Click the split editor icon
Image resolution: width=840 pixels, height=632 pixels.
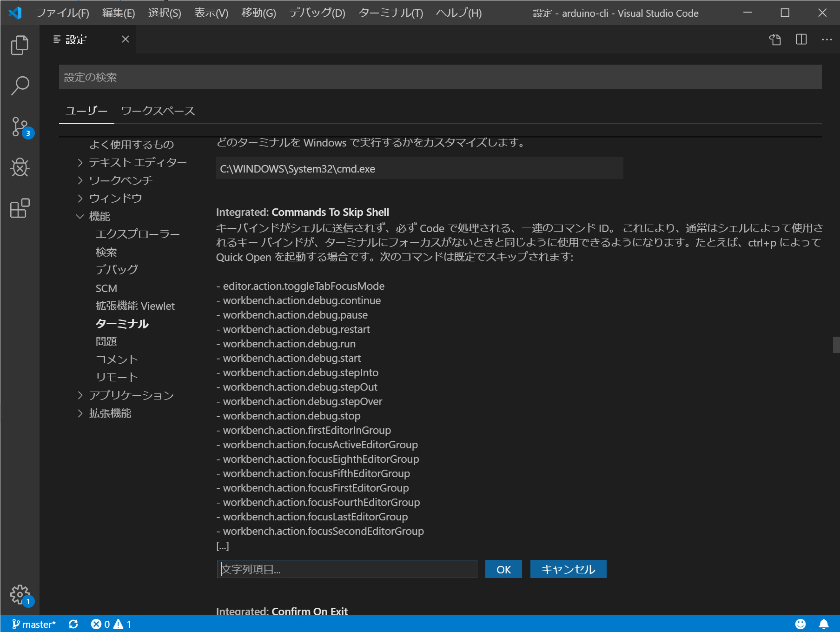(x=800, y=40)
